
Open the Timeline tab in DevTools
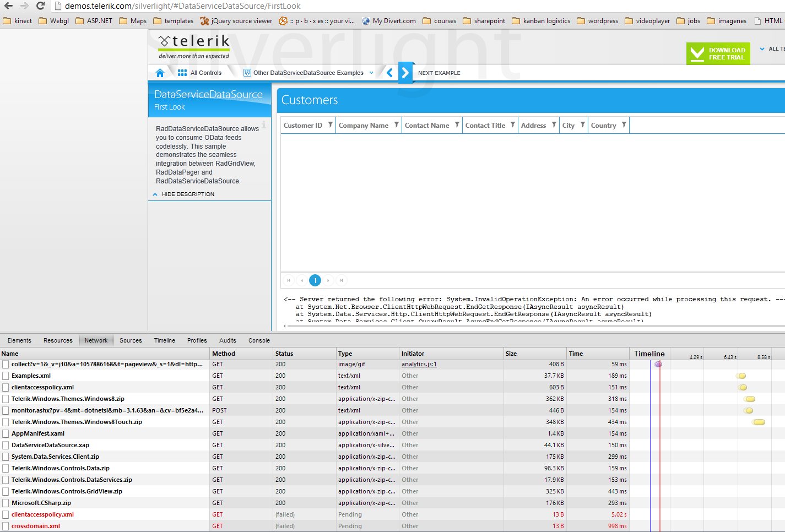[x=165, y=340]
